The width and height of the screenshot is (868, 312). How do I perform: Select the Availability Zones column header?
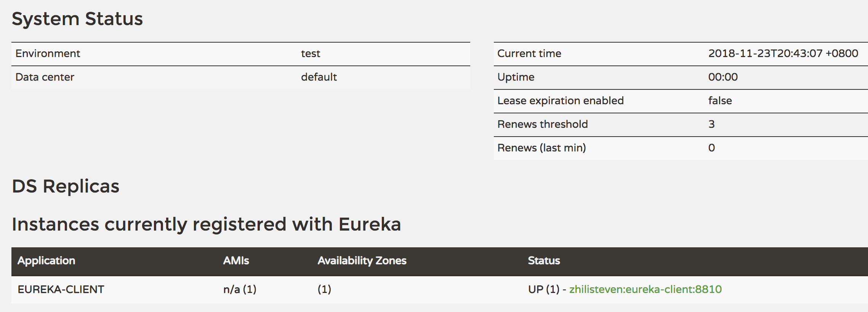362,261
